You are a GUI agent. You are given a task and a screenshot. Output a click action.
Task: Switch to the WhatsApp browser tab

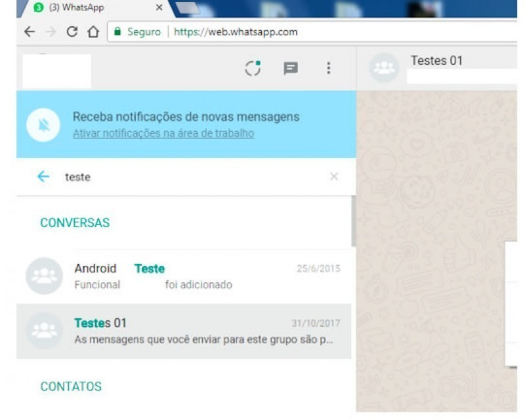tap(94, 7)
